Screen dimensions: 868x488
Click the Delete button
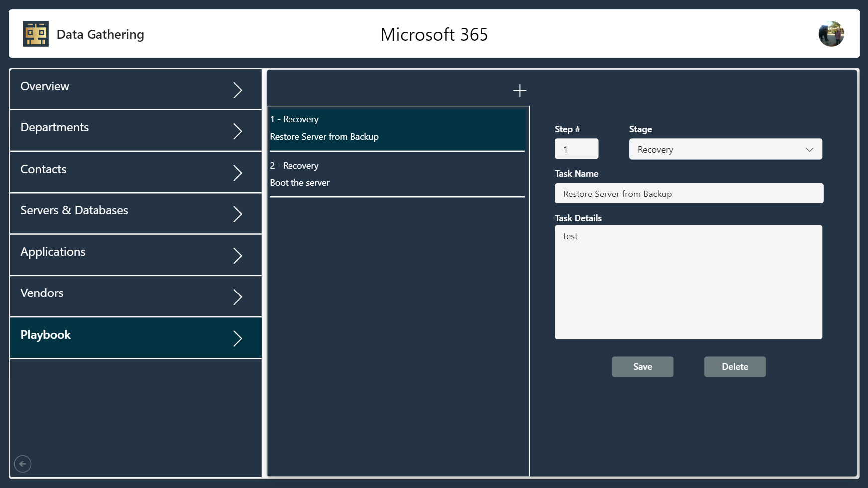735,367
